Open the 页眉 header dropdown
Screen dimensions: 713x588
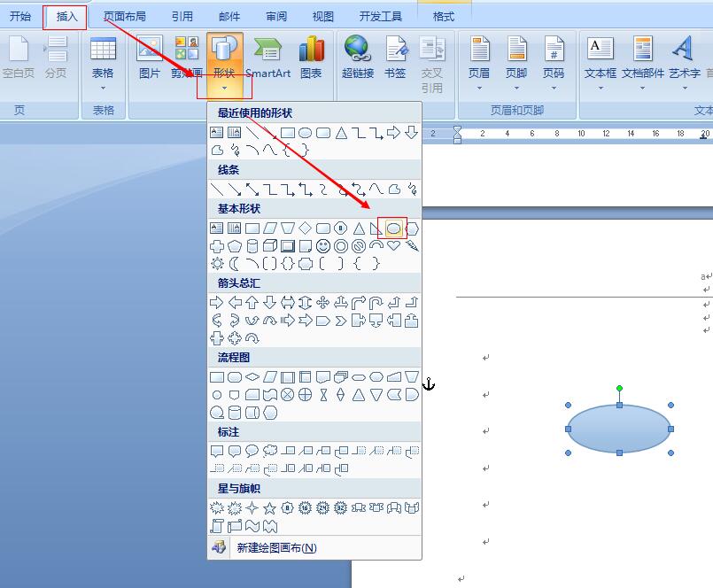tap(479, 64)
